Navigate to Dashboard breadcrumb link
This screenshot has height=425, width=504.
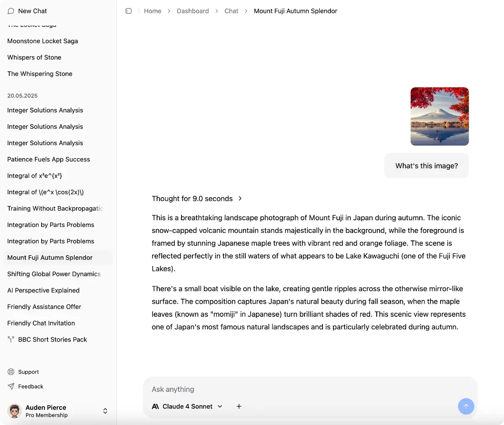point(193,11)
